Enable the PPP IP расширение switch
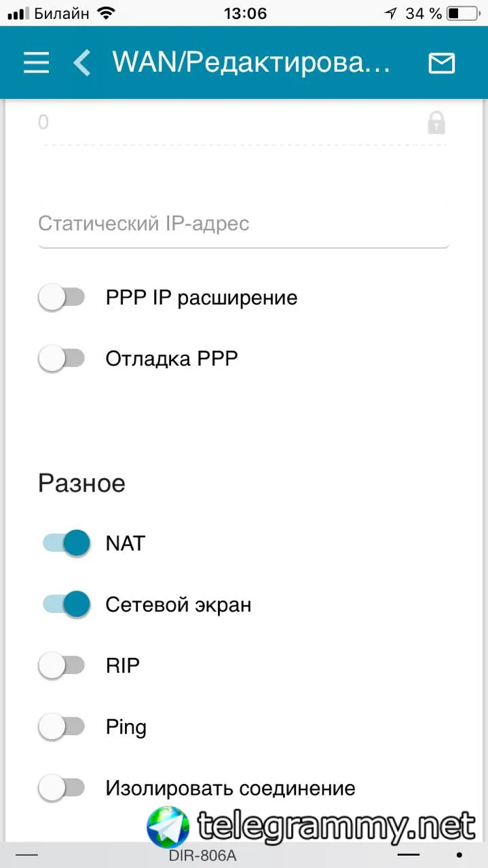This screenshot has width=488, height=868. (62, 298)
